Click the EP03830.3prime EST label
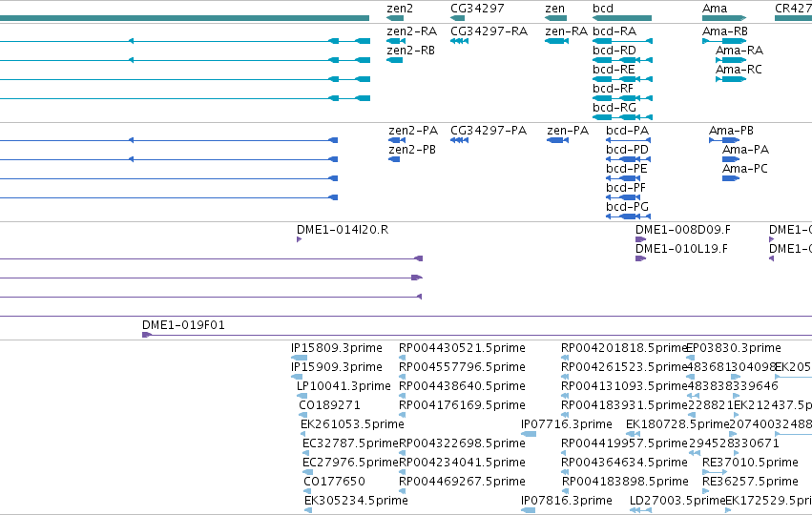Image resolution: width=812 pixels, height=515 pixels. tap(734, 348)
